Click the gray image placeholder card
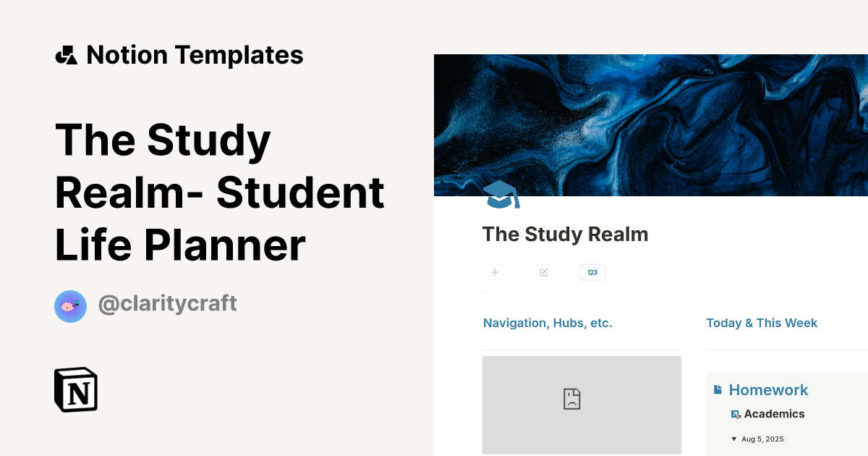Image resolution: width=868 pixels, height=456 pixels. coord(582,405)
